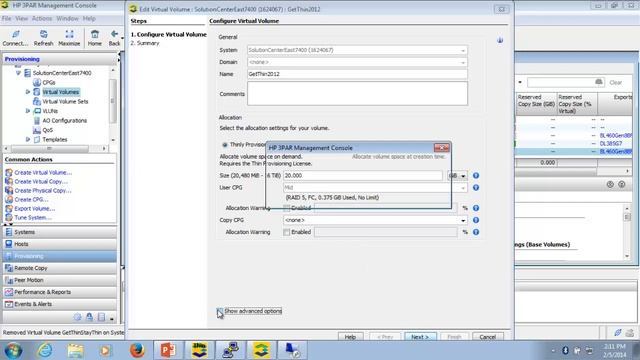Screen dimensions: 640x360
Task: Open the View menu
Action: 22,19
